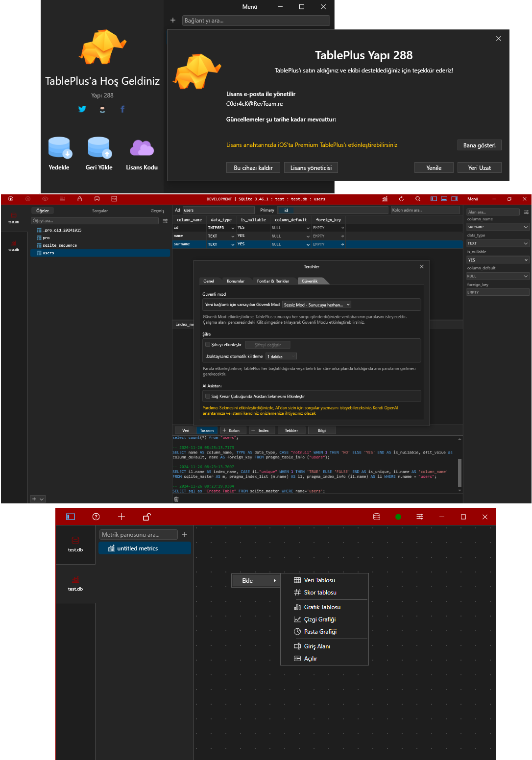Screen dimensions: 532x760
Task: Click the Geri Yükle restore icon
Action: (99, 148)
